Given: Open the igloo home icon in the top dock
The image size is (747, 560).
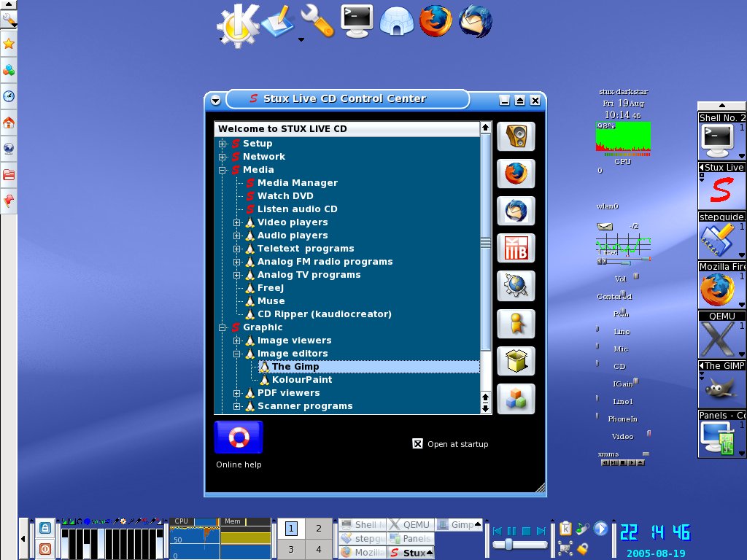Looking at the screenshot, I should [396, 21].
